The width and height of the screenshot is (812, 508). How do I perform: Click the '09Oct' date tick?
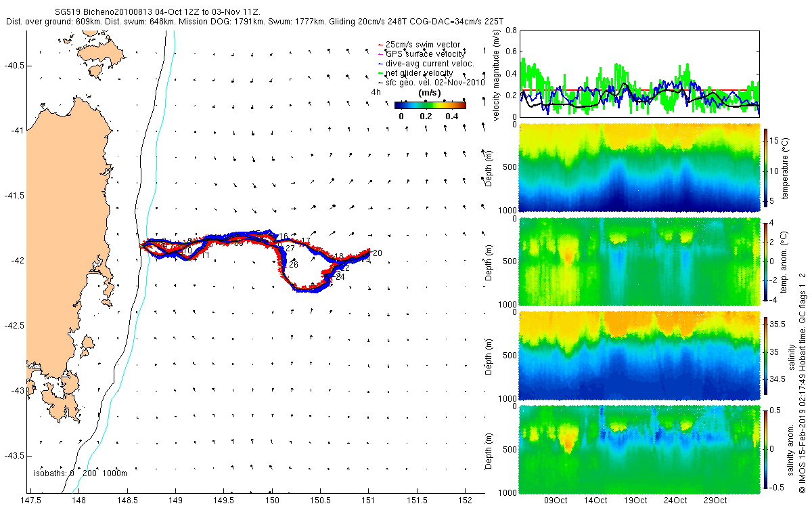[556, 501]
